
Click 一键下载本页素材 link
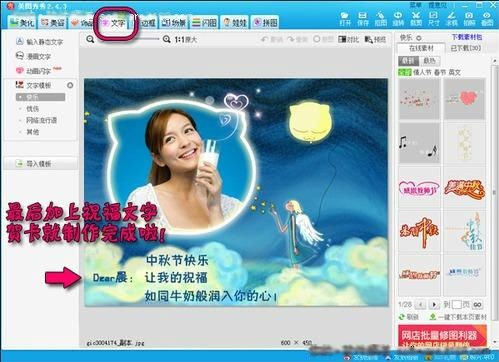[458, 316]
